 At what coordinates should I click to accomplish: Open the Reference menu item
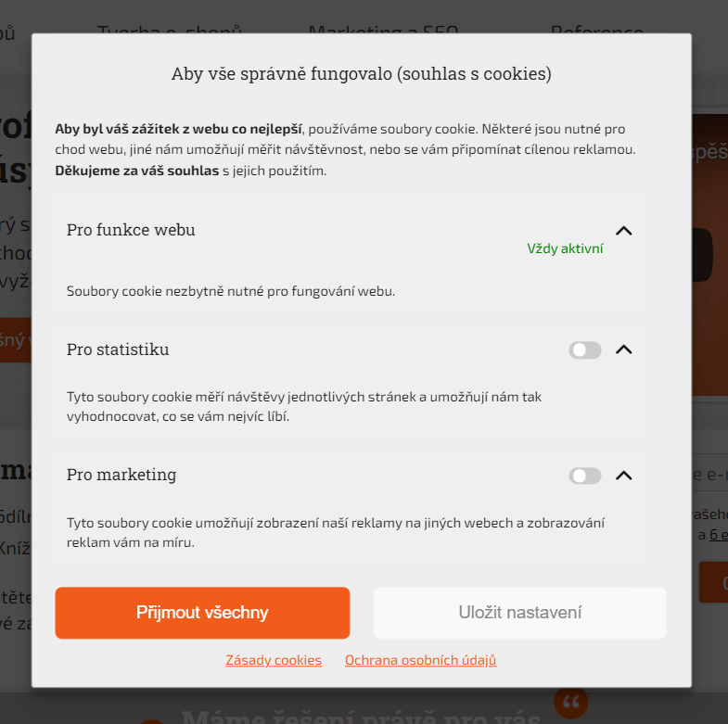point(597,30)
